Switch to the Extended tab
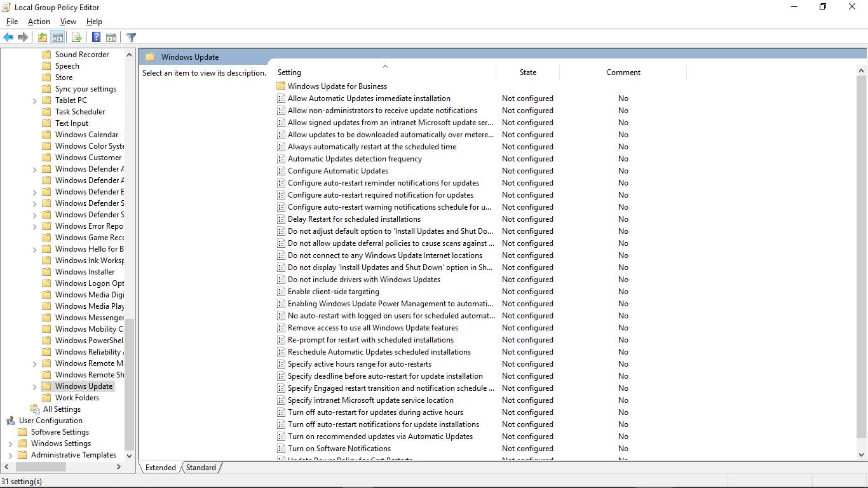This screenshot has height=488, width=868. pyautogui.click(x=161, y=468)
